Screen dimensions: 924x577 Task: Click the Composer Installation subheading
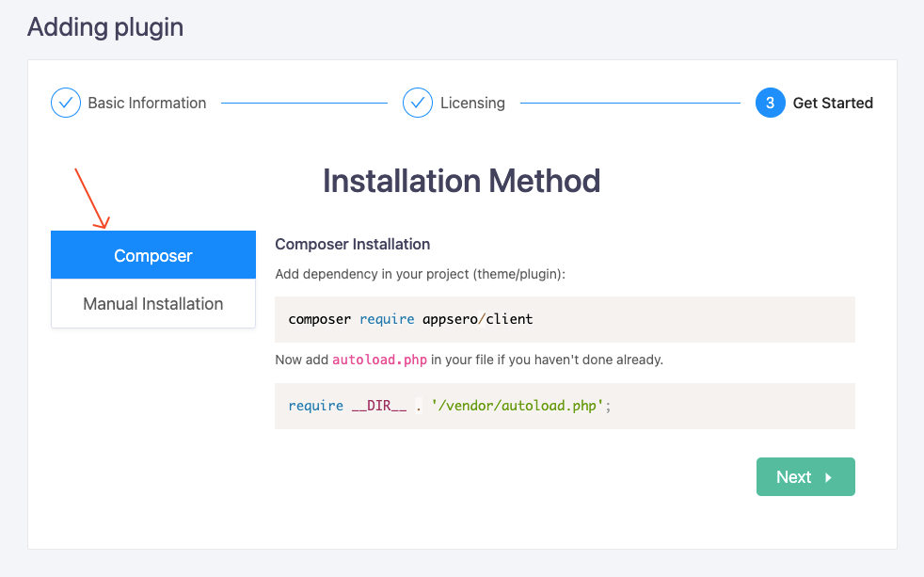(353, 244)
